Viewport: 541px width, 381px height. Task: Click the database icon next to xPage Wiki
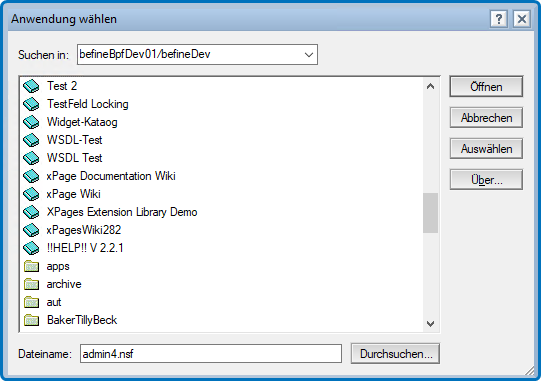[x=31, y=194]
